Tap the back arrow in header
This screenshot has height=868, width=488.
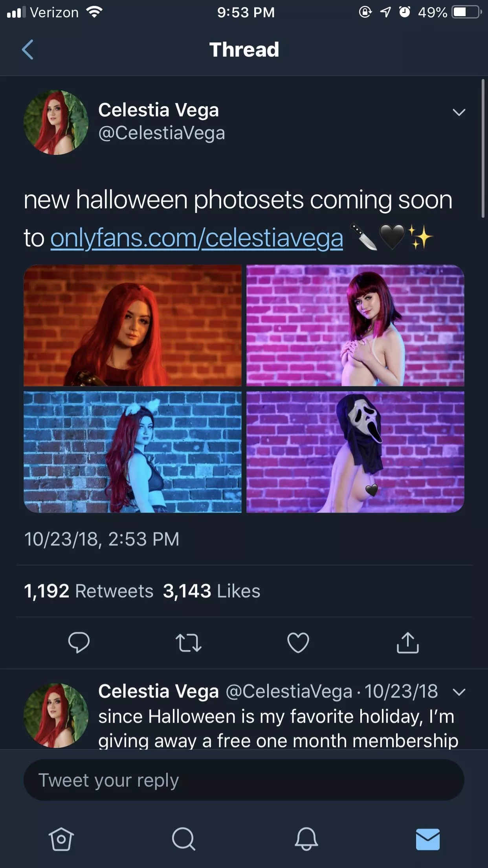coord(28,50)
